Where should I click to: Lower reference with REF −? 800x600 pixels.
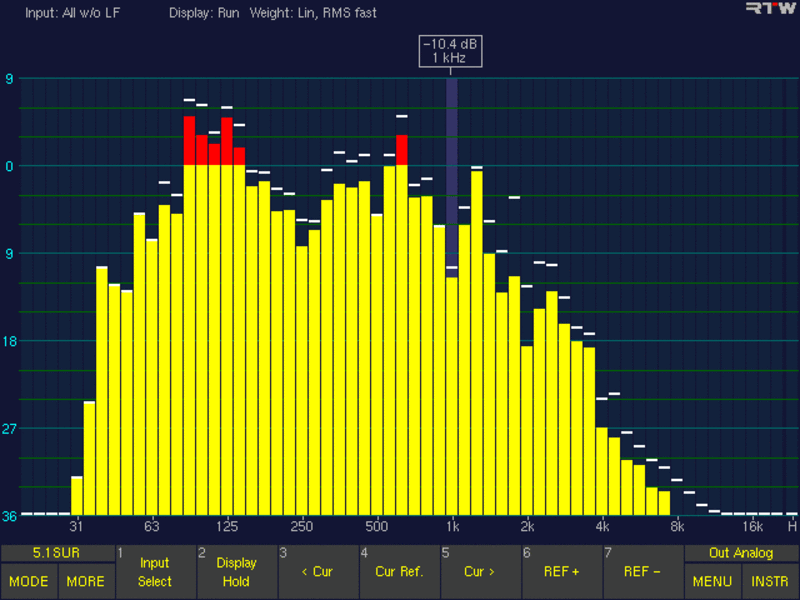point(643,572)
